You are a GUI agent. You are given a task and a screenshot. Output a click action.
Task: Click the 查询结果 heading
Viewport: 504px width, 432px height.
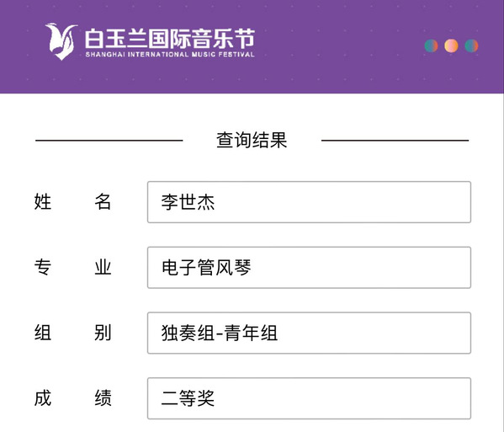pos(252,140)
